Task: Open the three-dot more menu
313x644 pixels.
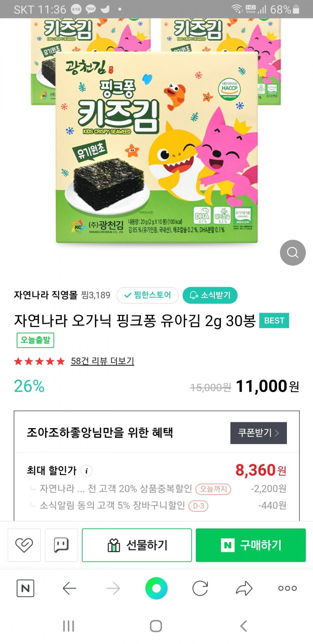Action: pyautogui.click(x=288, y=588)
